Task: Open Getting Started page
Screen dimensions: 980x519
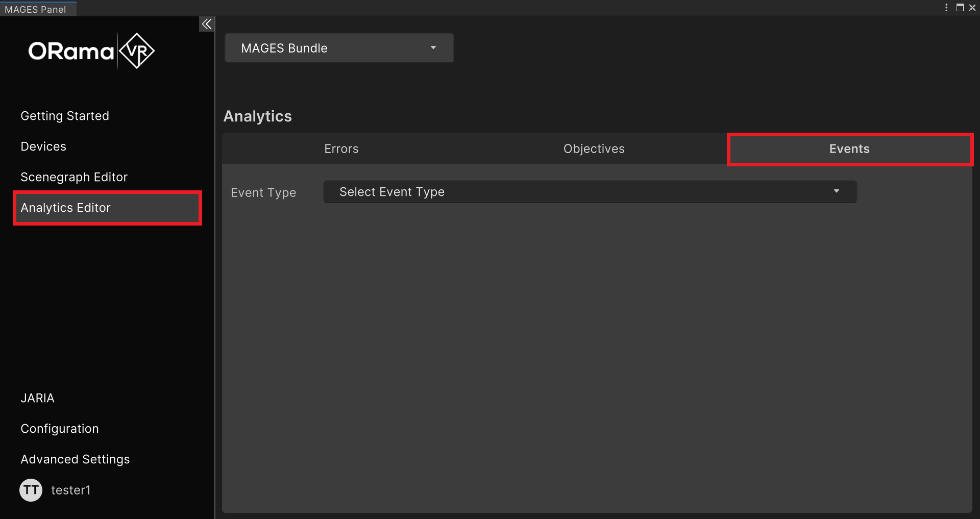Action: pos(65,116)
